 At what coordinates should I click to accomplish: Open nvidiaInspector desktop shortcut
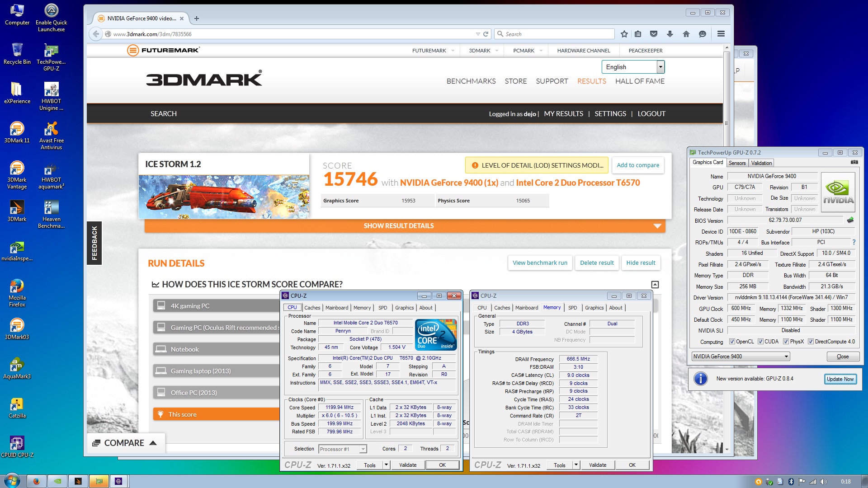17,251
